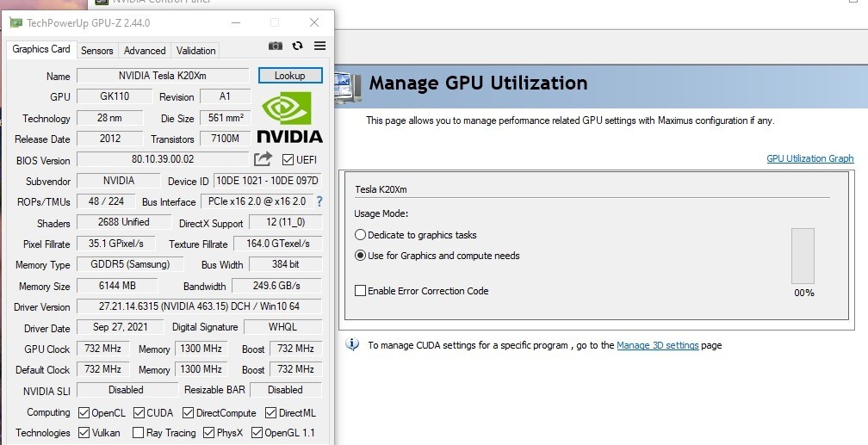
Task: Click the GPU-Z refresh icon
Action: coord(298,46)
